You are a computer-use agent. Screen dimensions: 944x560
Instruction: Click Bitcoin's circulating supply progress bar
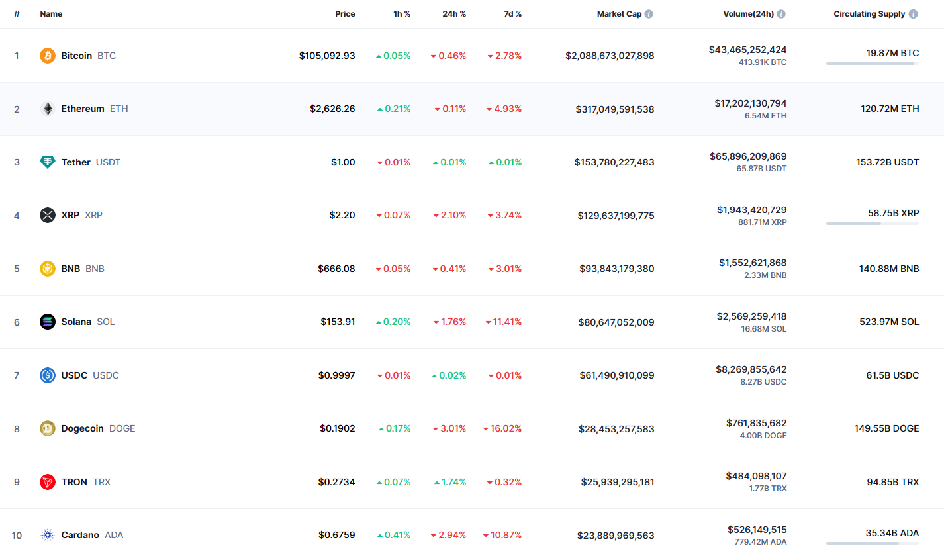pos(873,64)
